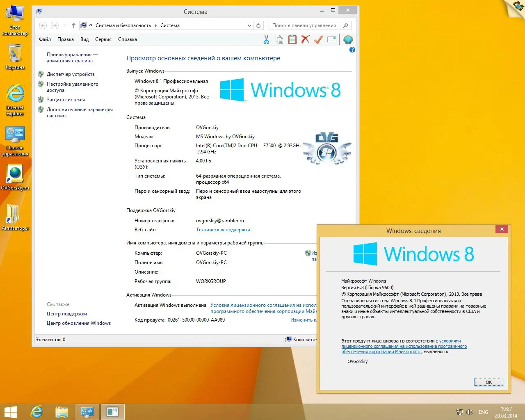Open the Правка menu
Image resolution: width=525 pixels, height=420 pixels.
coord(66,39)
